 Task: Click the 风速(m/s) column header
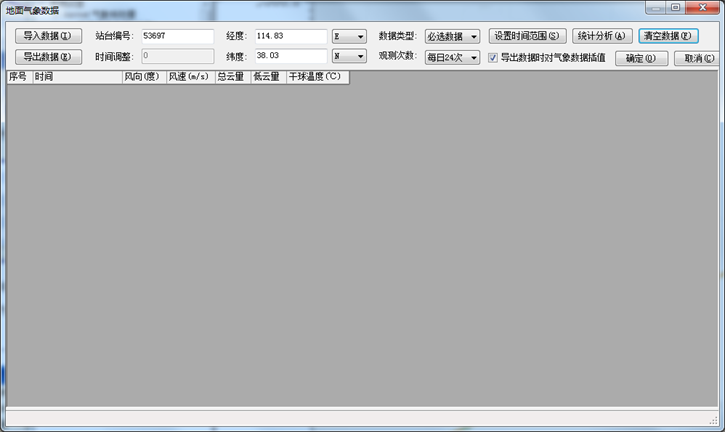189,77
